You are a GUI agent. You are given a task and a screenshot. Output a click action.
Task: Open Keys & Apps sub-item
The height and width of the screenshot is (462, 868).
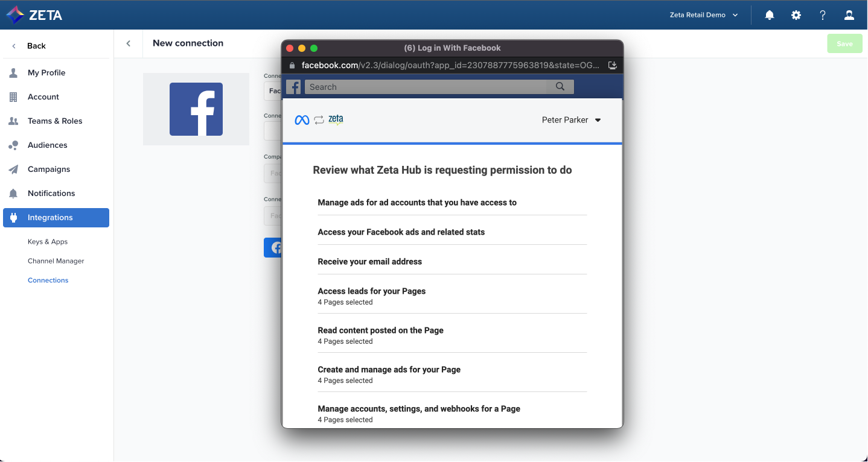(48, 242)
